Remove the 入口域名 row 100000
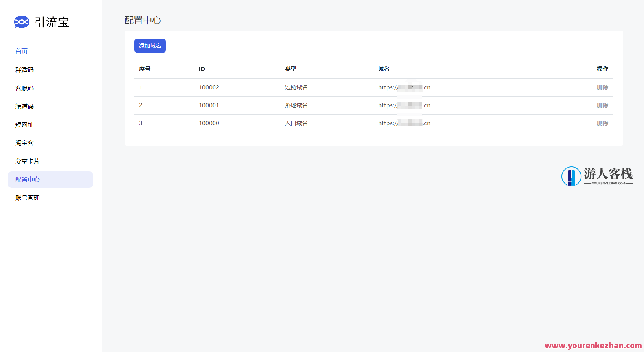Screen dimensions: 644x352 click(602, 123)
